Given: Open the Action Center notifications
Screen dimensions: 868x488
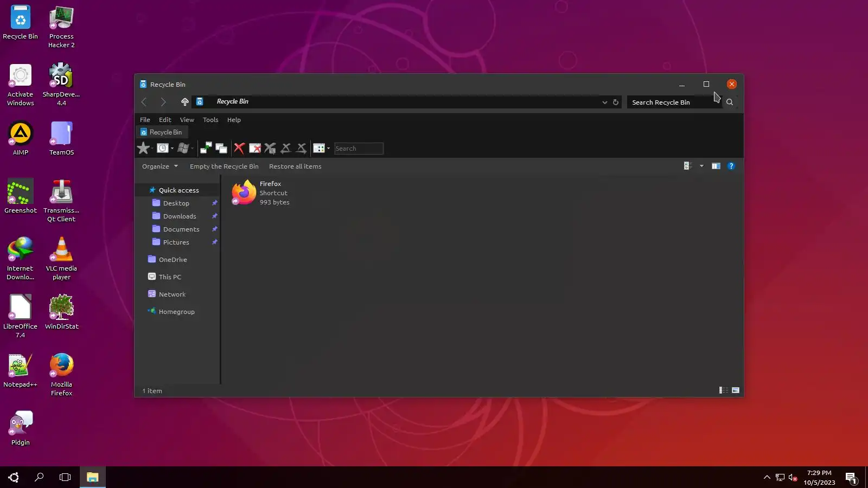Looking at the screenshot, I should coord(851,477).
